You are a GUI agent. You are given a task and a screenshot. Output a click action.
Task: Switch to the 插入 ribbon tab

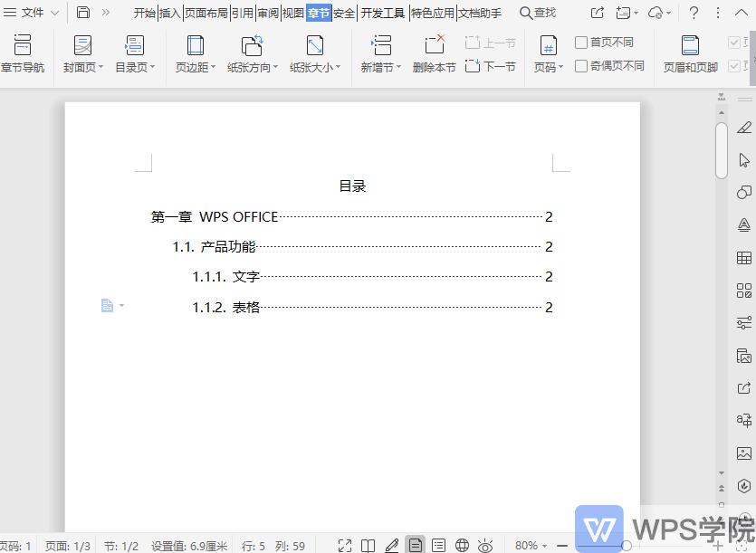[168, 13]
